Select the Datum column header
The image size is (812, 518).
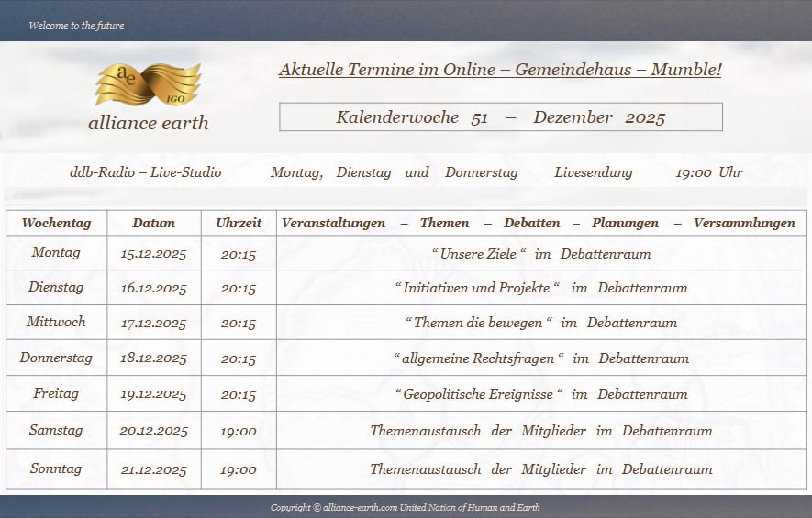(x=153, y=223)
